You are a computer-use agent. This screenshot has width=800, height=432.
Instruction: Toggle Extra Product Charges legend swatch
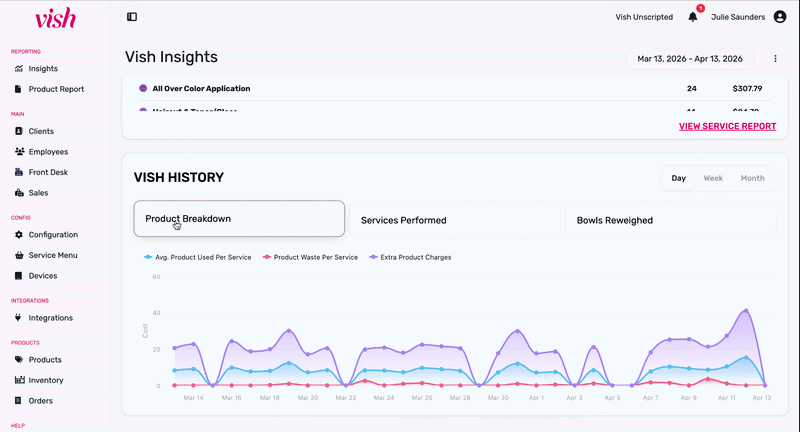pyautogui.click(x=373, y=257)
